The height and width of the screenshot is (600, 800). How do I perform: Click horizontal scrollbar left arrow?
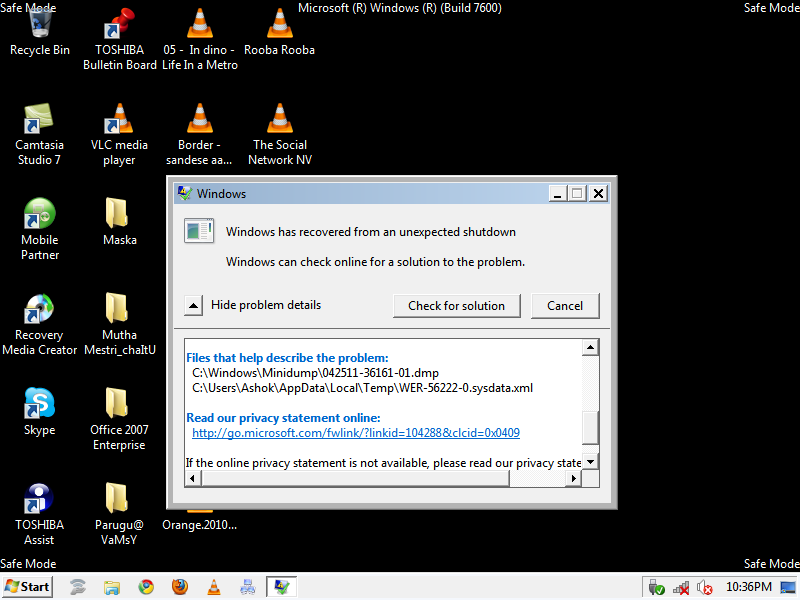(x=192, y=479)
